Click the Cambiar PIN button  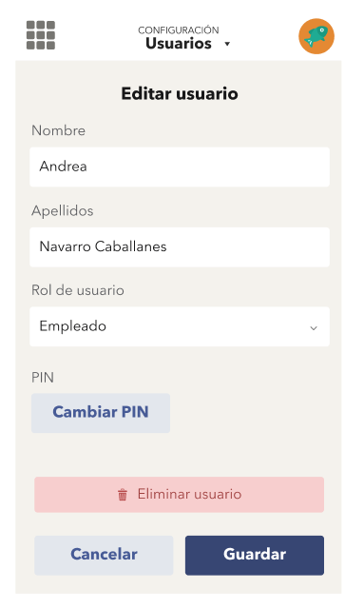[101, 413]
